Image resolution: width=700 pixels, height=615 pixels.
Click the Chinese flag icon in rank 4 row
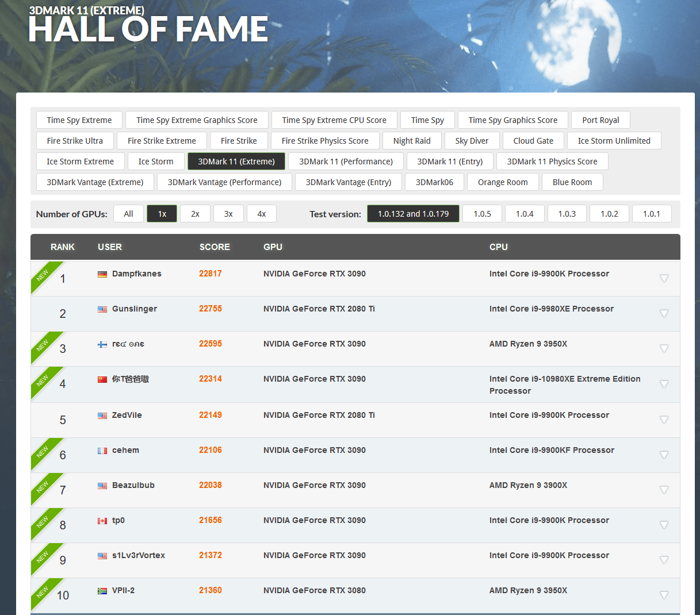(x=102, y=379)
